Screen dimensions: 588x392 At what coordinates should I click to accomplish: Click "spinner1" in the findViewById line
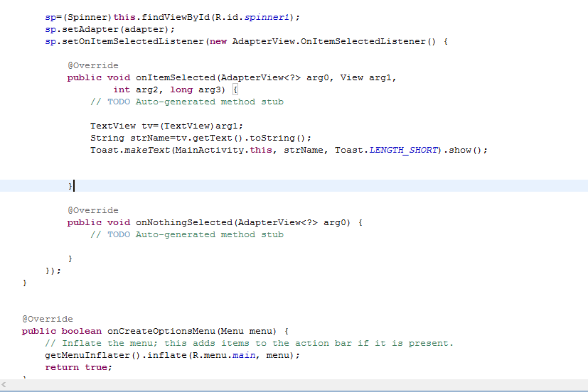(x=267, y=17)
